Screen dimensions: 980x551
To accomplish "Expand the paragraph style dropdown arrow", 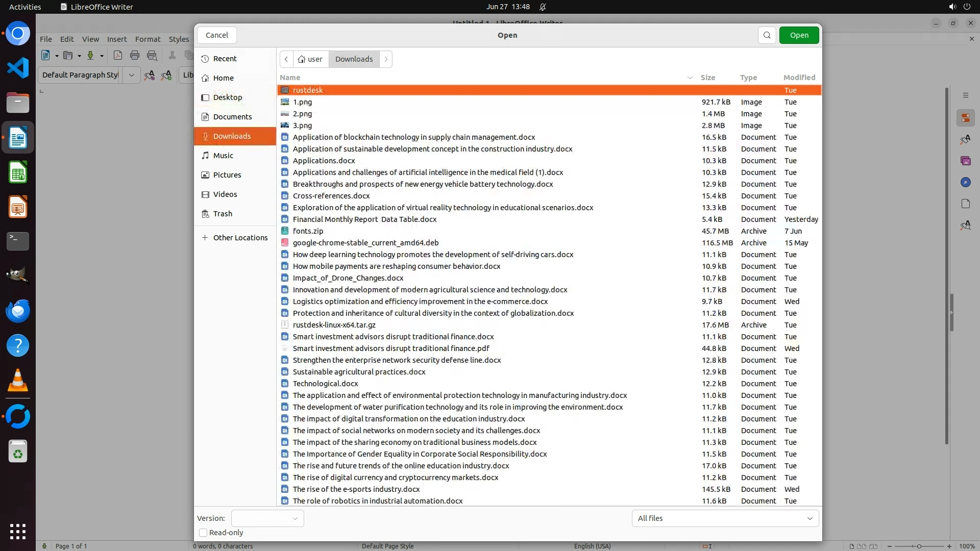I will click(x=131, y=75).
